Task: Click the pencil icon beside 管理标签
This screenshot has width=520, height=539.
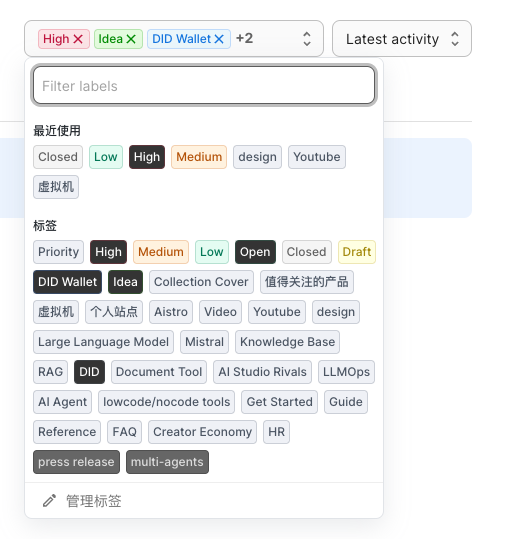Action: (x=49, y=501)
